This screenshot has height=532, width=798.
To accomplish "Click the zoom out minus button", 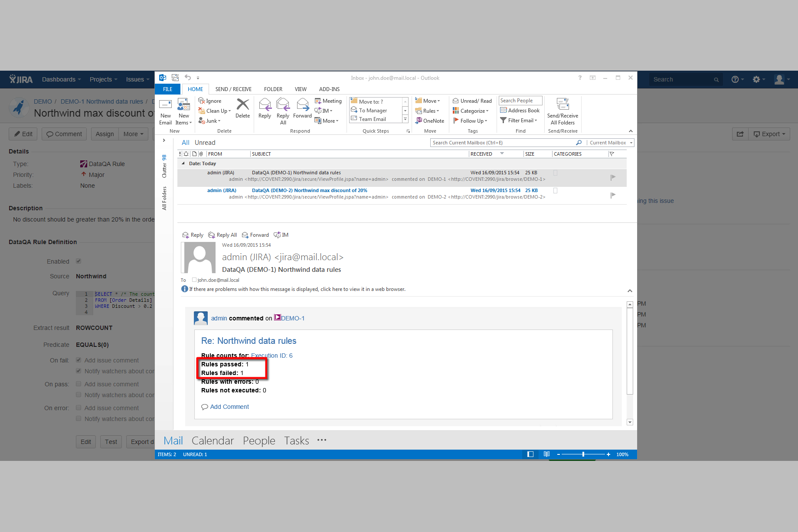I will [559, 454].
